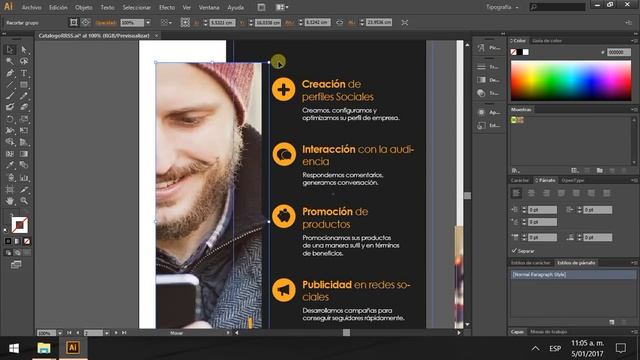This screenshot has height=360, width=640.
Task: Select the Lasso tool
Action: (x=24, y=61)
